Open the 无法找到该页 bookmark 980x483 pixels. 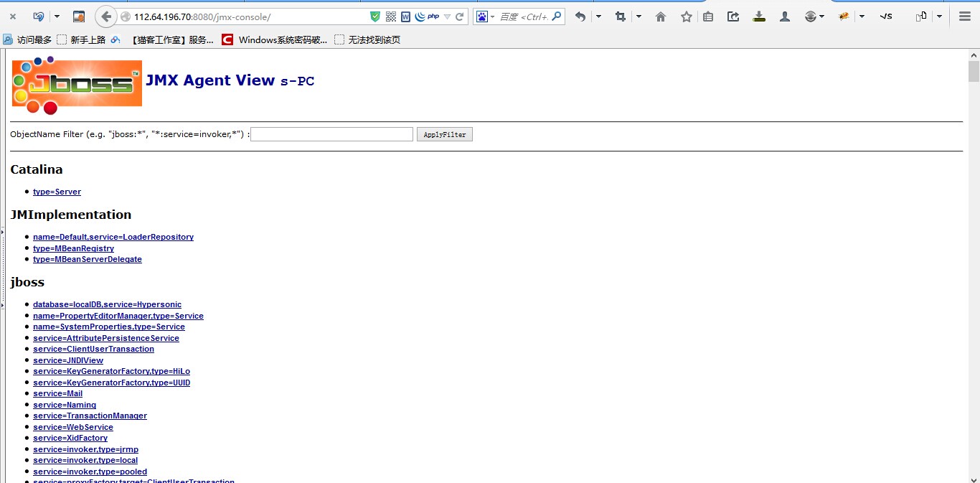[x=367, y=39]
